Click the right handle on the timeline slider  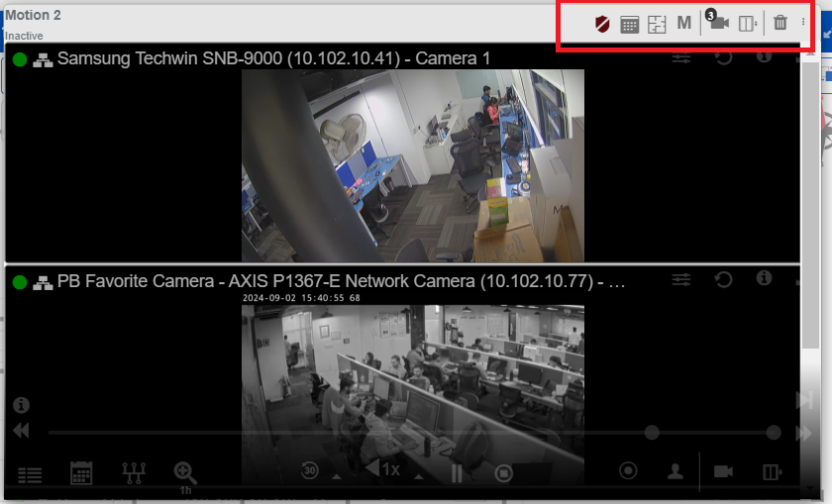click(775, 433)
